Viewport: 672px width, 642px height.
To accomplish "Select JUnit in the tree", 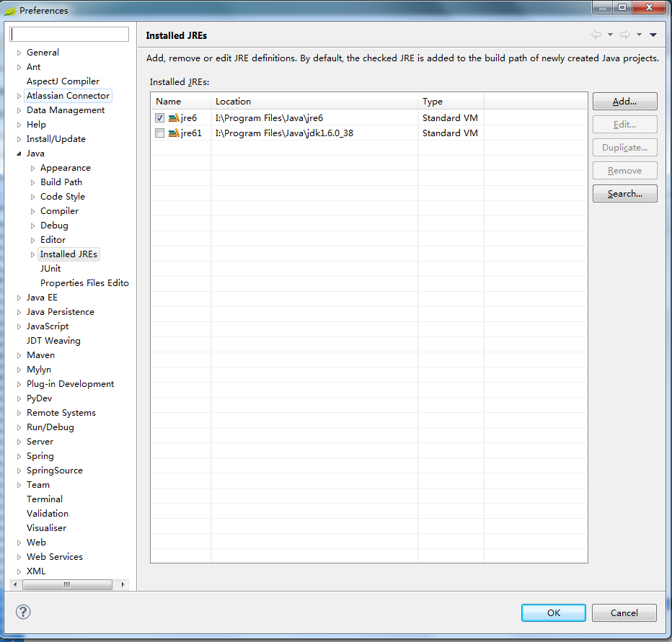I will [50, 269].
